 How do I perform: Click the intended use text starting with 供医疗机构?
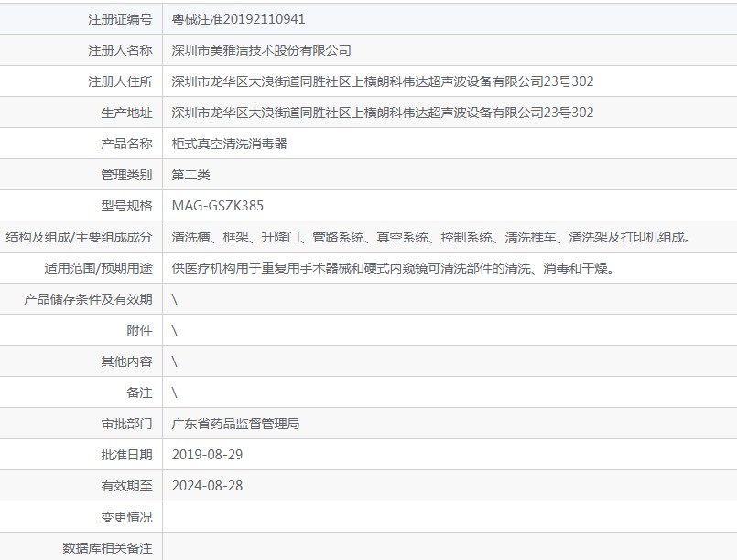click(x=393, y=268)
